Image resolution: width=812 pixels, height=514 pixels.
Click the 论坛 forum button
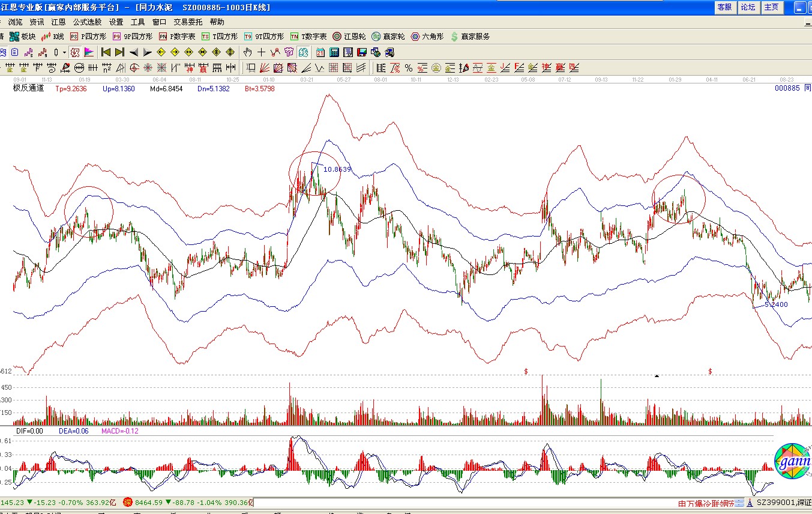pyautogui.click(x=748, y=7)
